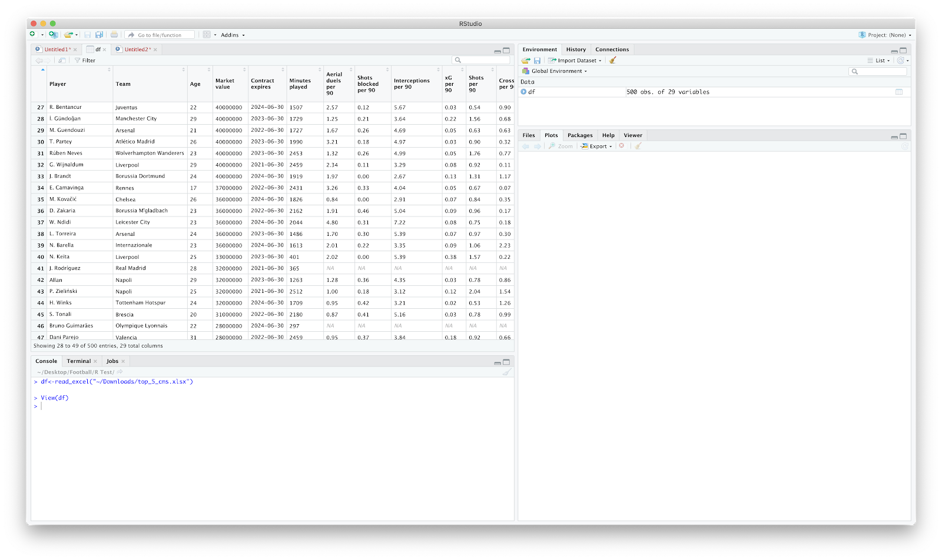This screenshot has width=942, height=560.
Task: Click the New File plus icon
Action: pyautogui.click(x=33, y=35)
